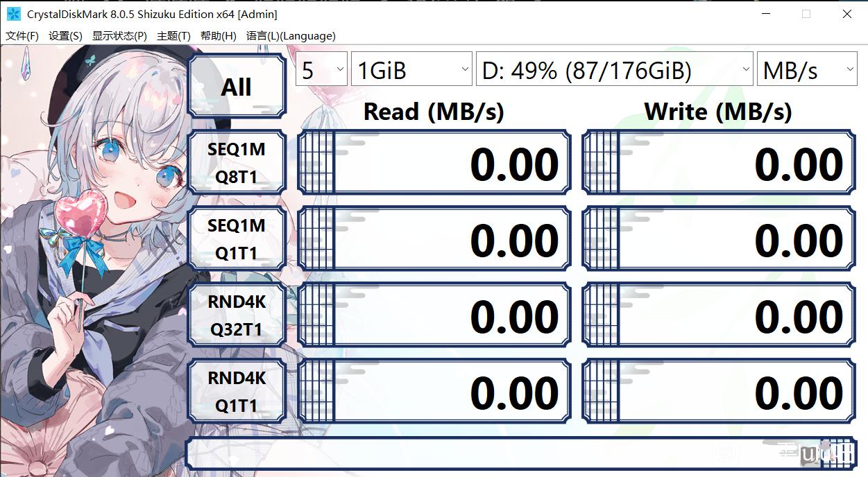
Task: Click the Write (MB/s) column header
Action: tap(718, 112)
